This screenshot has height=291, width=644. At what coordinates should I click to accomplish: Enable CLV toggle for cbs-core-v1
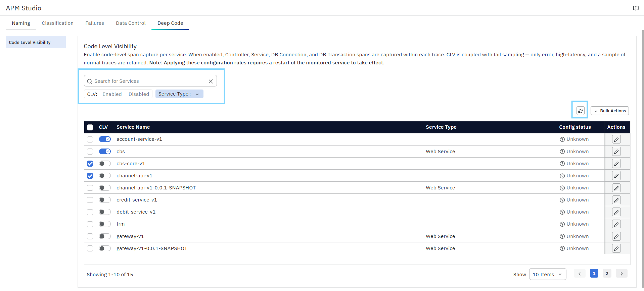tap(105, 164)
